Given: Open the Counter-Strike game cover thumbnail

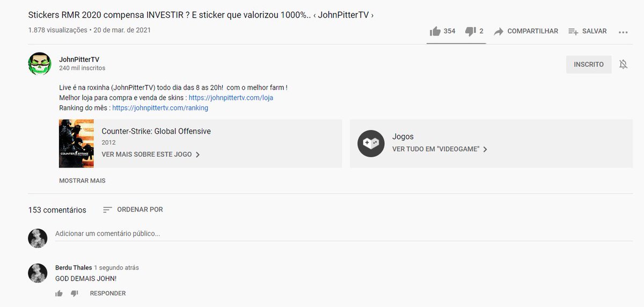Looking at the screenshot, I should click(x=76, y=143).
